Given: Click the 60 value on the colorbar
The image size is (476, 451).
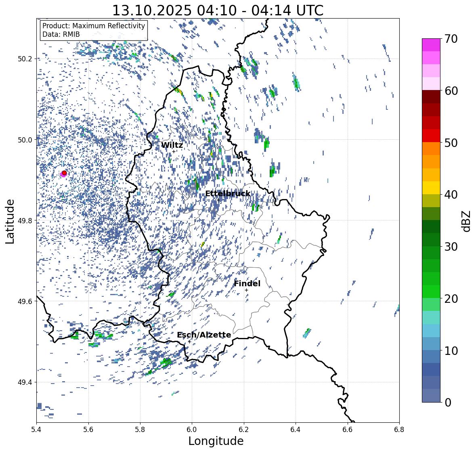Looking at the screenshot, I should [x=451, y=91].
